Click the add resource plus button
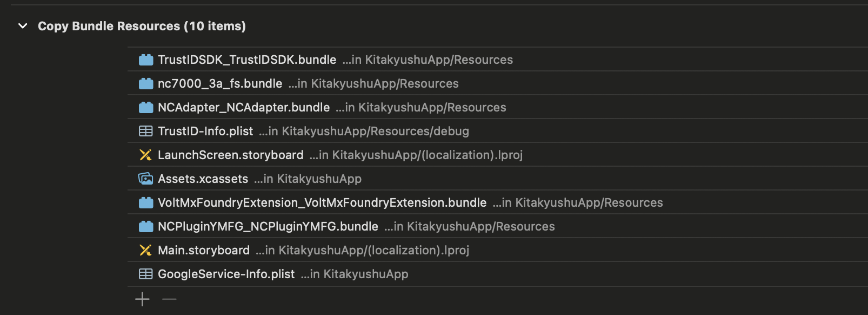868x315 pixels. pos(142,299)
